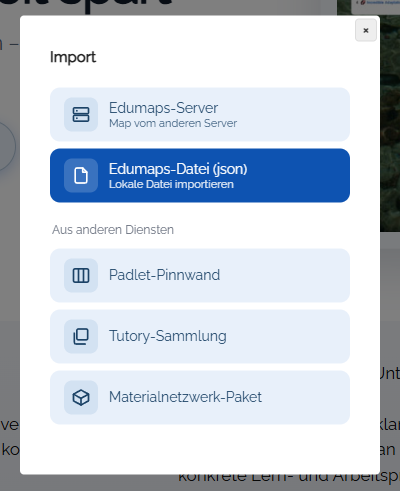This screenshot has width=400, height=491.
Task: Click the 'Map vom anderen Server' subtitle
Action: tap(173, 123)
